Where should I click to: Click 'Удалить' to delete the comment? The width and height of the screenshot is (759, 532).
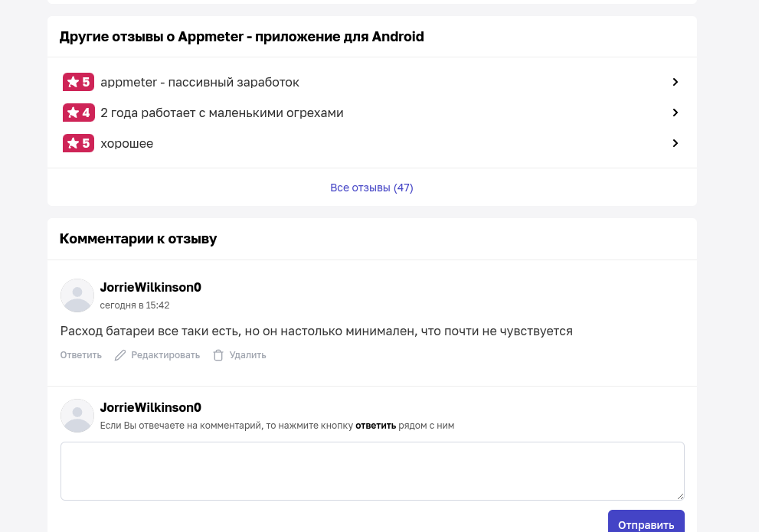[248, 355]
